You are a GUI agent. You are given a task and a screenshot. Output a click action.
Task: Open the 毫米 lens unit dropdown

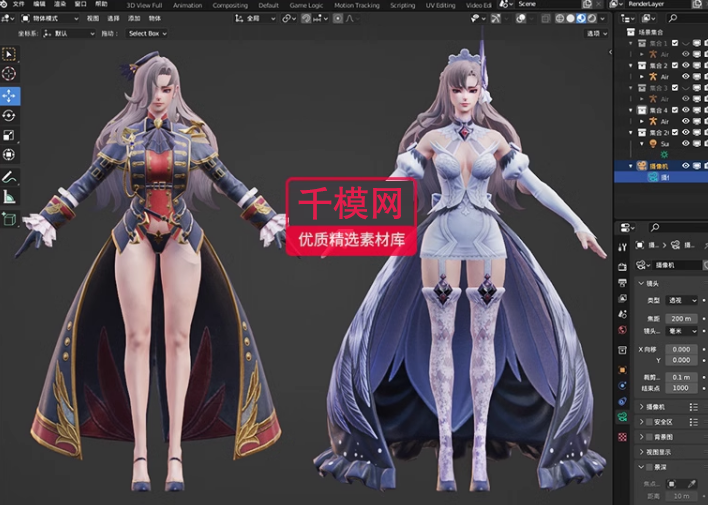[681, 331]
